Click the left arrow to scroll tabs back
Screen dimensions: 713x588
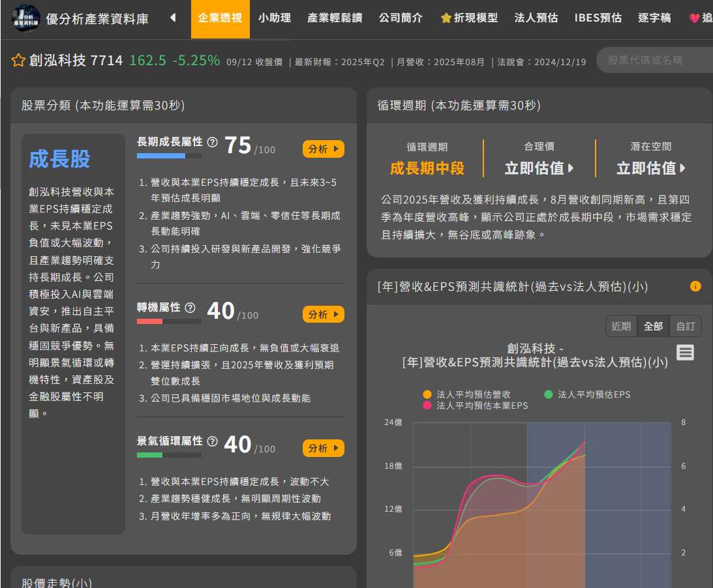tap(173, 18)
